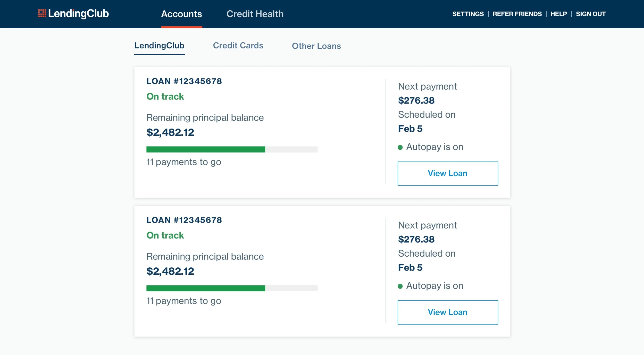Click View Loan on the second loan card
This screenshot has width=644, height=355.
click(447, 312)
